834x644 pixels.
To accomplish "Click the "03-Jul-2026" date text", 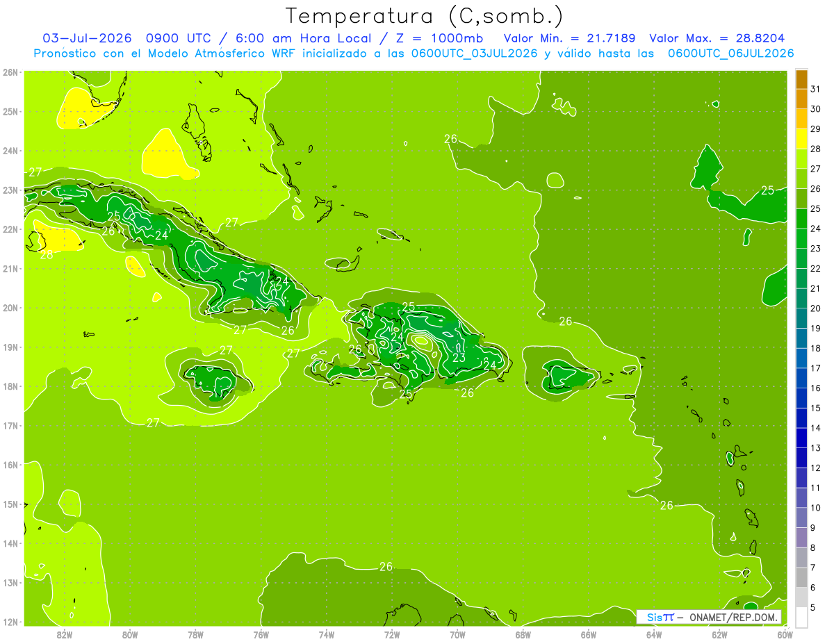I will pos(88,38).
